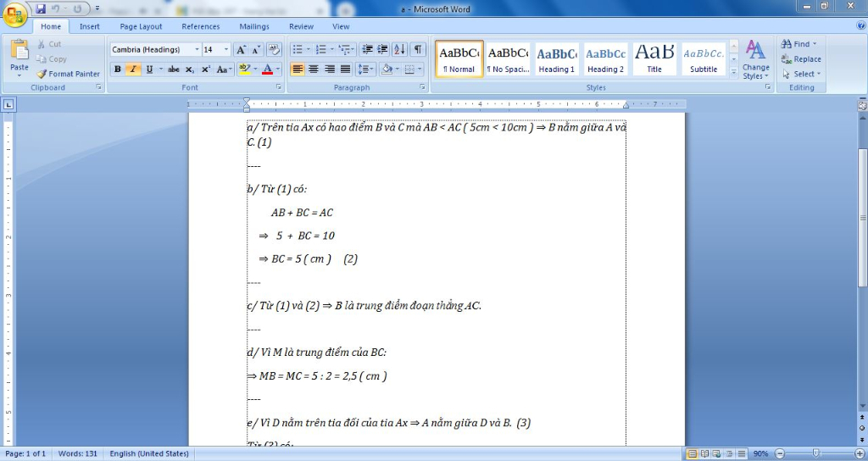The image size is (868, 461).
Task: Apply strikethrough to selected text
Action: pyautogui.click(x=173, y=69)
